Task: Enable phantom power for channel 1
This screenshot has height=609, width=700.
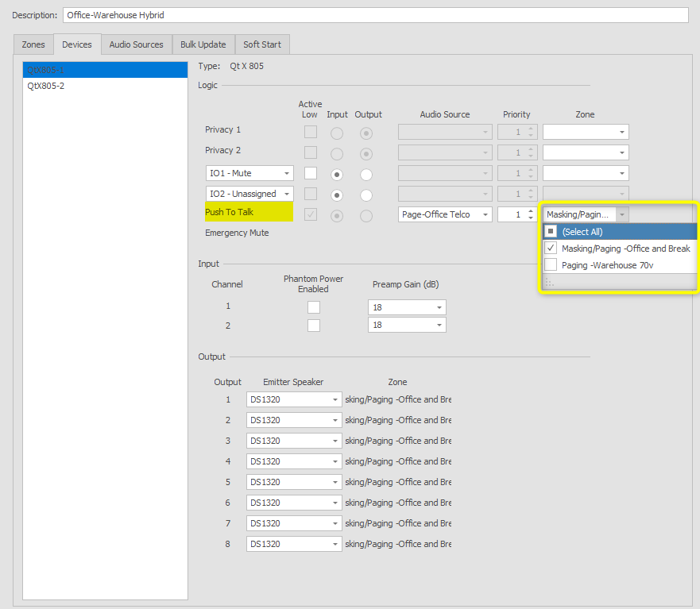Action: pos(315,307)
